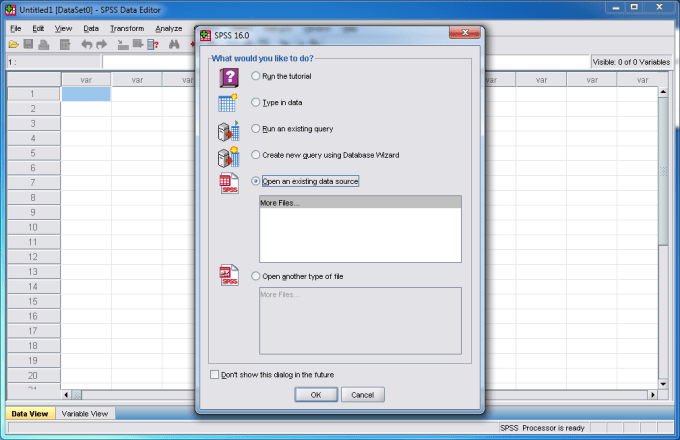Select row header 20
Image resolution: width=680 pixels, height=440 pixels.
click(x=33, y=375)
